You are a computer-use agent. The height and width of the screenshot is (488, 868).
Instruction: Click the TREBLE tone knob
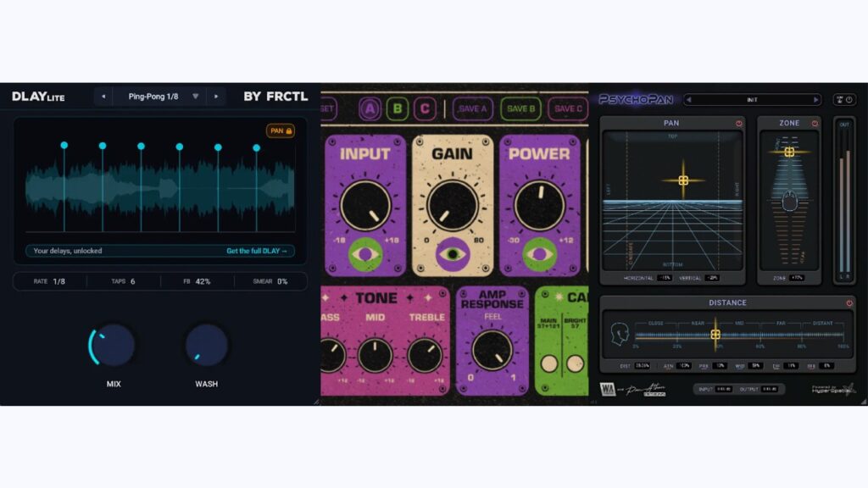tap(426, 355)
